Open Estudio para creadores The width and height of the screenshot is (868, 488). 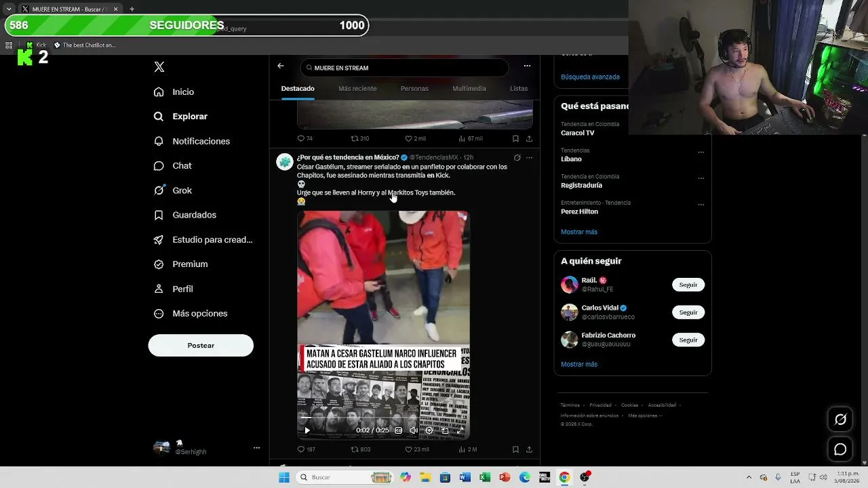pyautogui.click(x=203, y=240)
